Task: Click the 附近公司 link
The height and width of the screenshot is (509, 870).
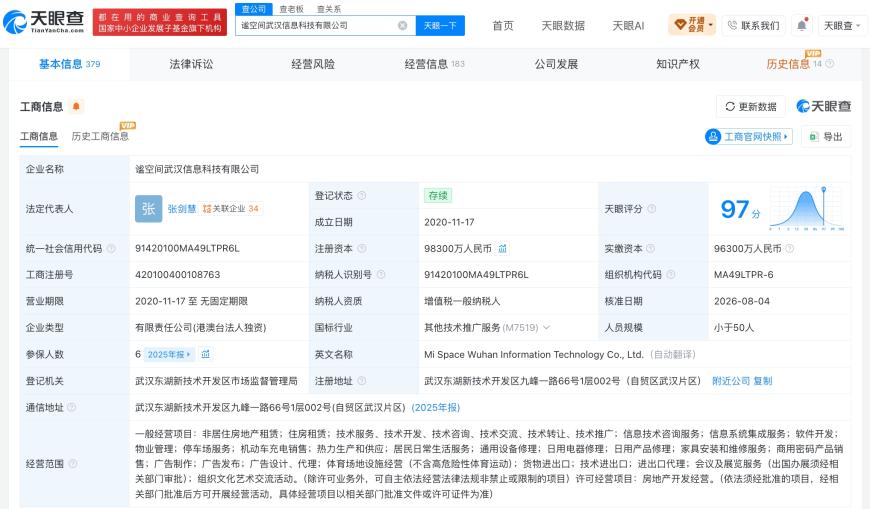Action: [731, 381]
